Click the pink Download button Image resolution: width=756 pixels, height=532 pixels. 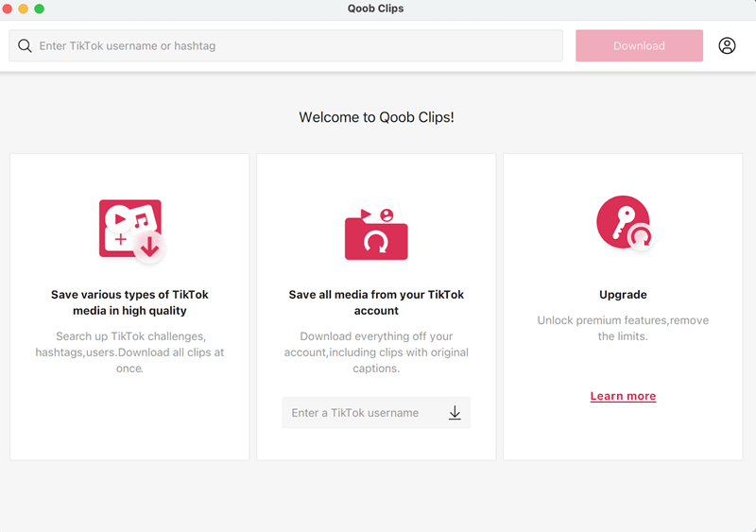tap(639, 45)
